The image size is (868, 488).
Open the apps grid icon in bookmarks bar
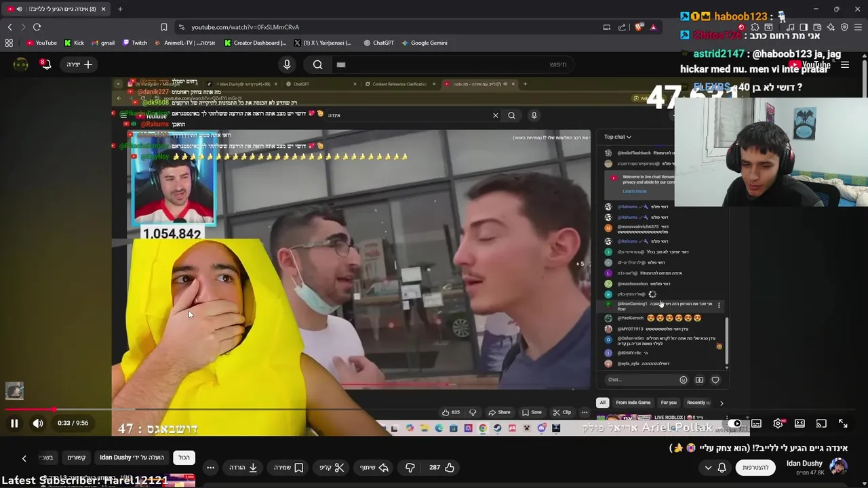(x=9, y=43)
